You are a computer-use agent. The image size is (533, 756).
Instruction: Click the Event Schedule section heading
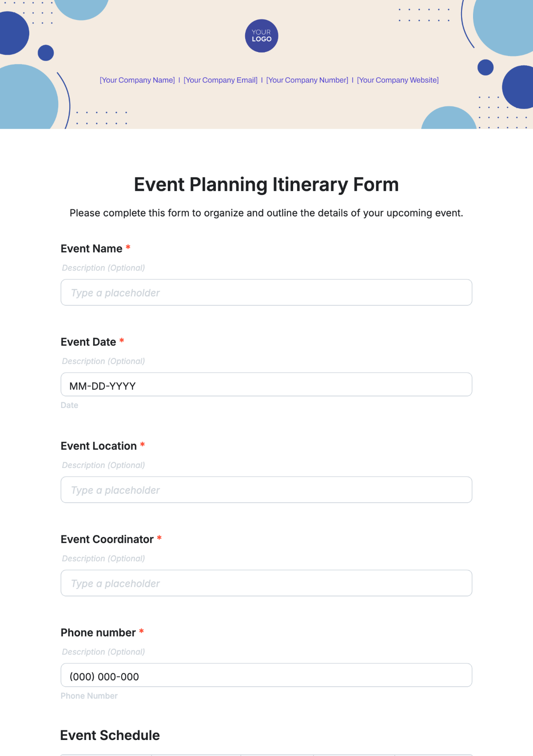(110, 735)
